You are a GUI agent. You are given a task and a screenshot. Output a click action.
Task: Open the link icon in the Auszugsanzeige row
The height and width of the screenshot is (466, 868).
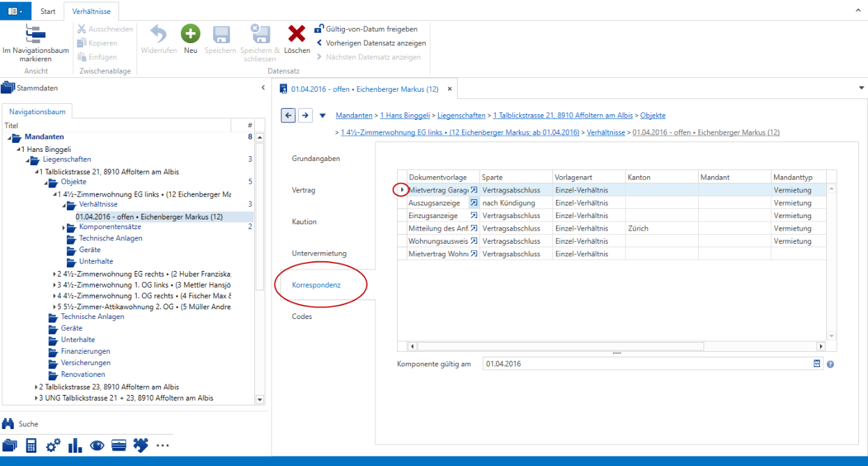tap(474, 203)
